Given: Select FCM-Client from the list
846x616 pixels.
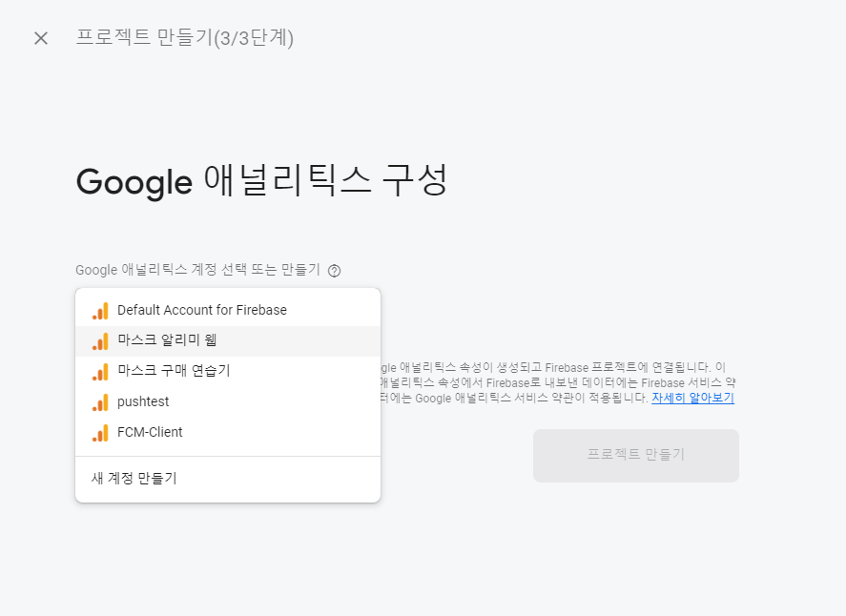Looking at the screenshot, I should [x=228, y=433].
